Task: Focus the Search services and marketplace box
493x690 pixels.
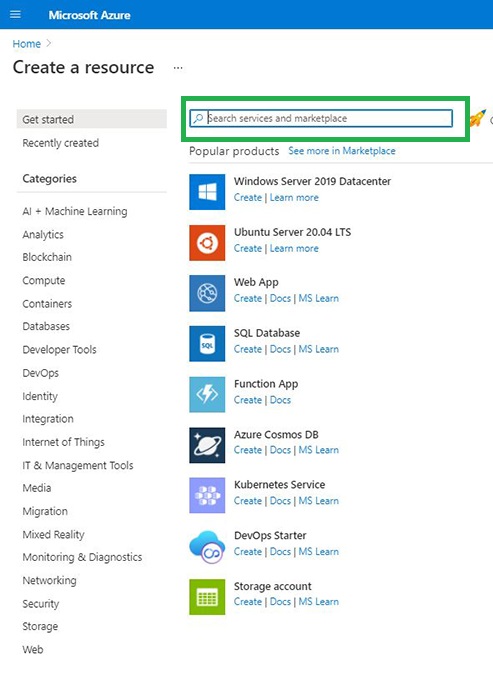Action: coord(321,118)
